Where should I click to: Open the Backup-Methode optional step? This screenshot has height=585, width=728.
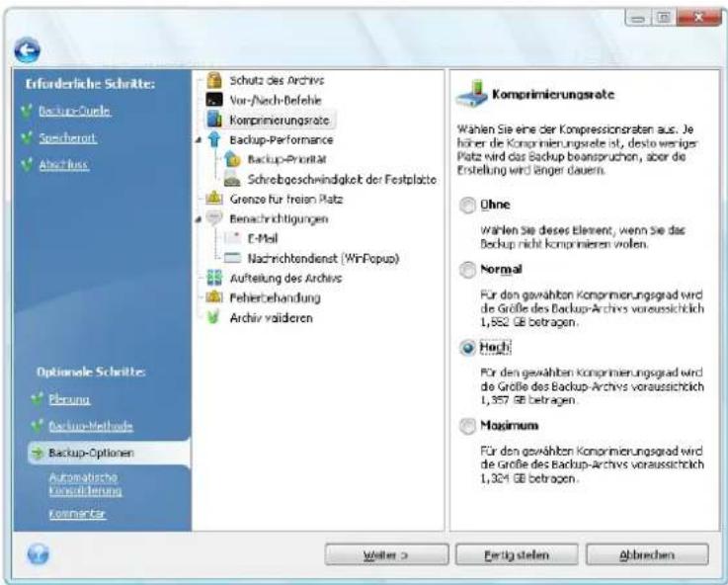[x=91, y=426]
